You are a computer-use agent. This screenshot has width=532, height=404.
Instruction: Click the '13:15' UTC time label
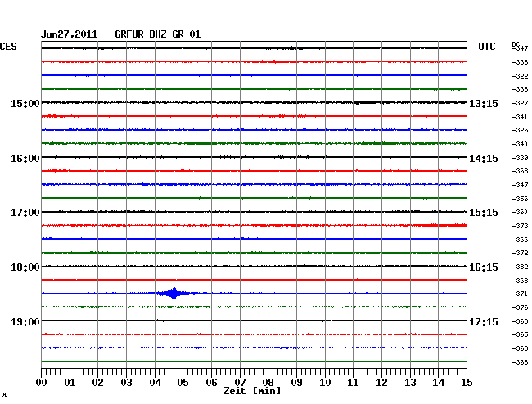[484, 103]
